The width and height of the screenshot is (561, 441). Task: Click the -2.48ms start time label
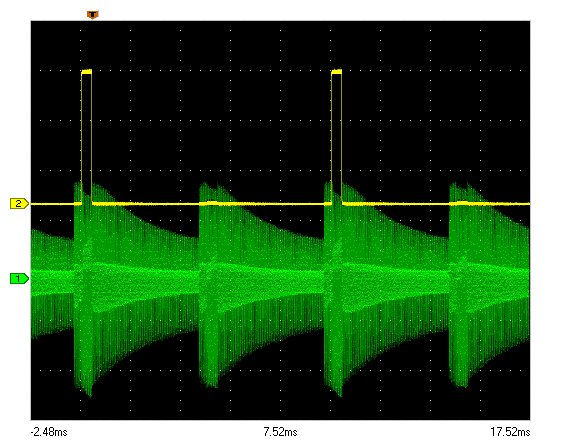(49, 432)
